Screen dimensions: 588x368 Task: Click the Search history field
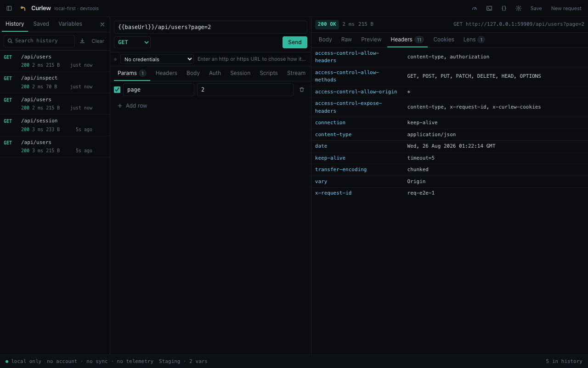(40, 41)
